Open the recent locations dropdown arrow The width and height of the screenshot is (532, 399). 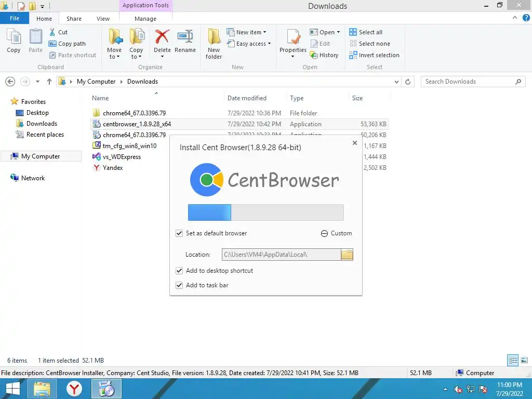[37, 82]
